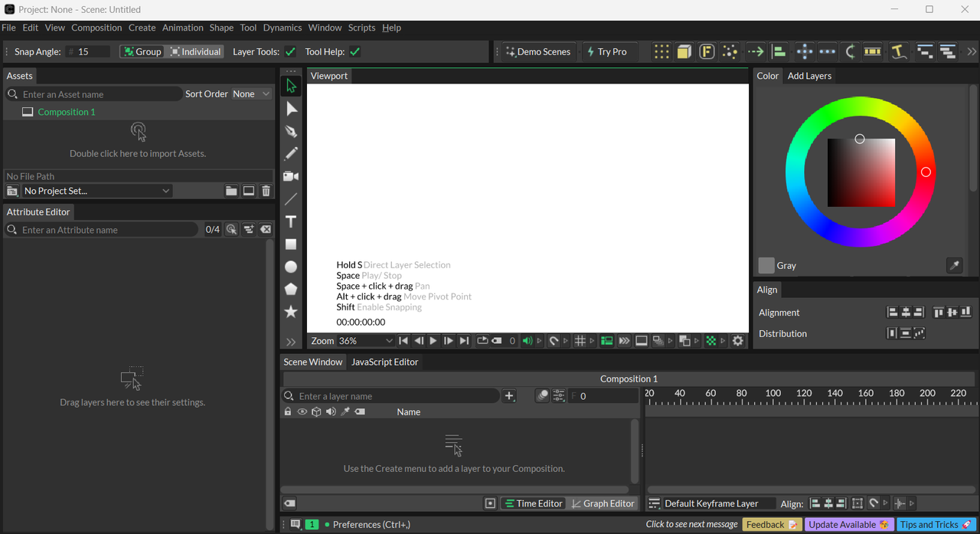Switch to the Graph Editor
This screenshot has width=980, height=534.
602,503
